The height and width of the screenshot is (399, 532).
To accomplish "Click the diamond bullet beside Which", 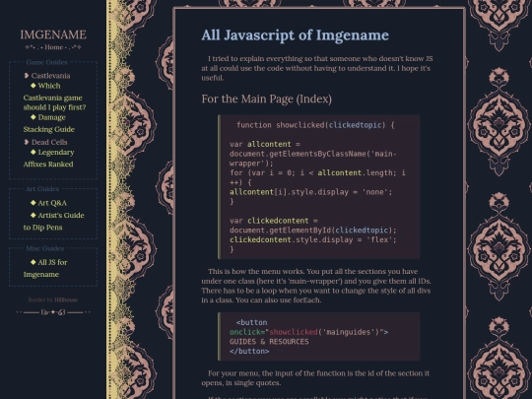I will point(33,85).
